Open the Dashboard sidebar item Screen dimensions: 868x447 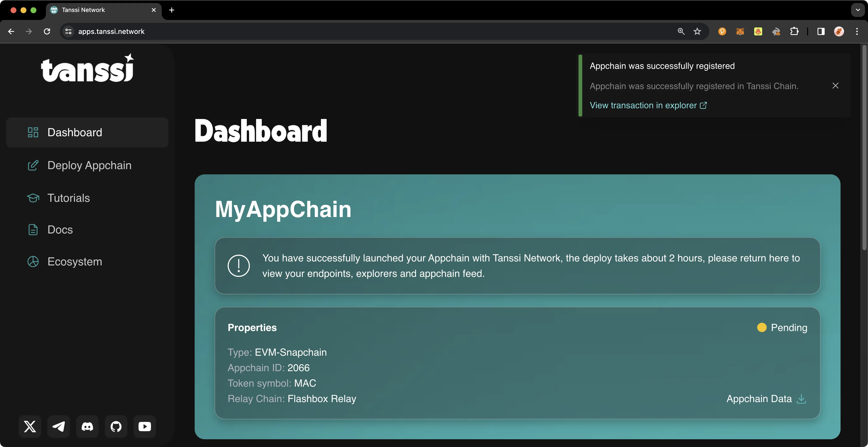87,132
